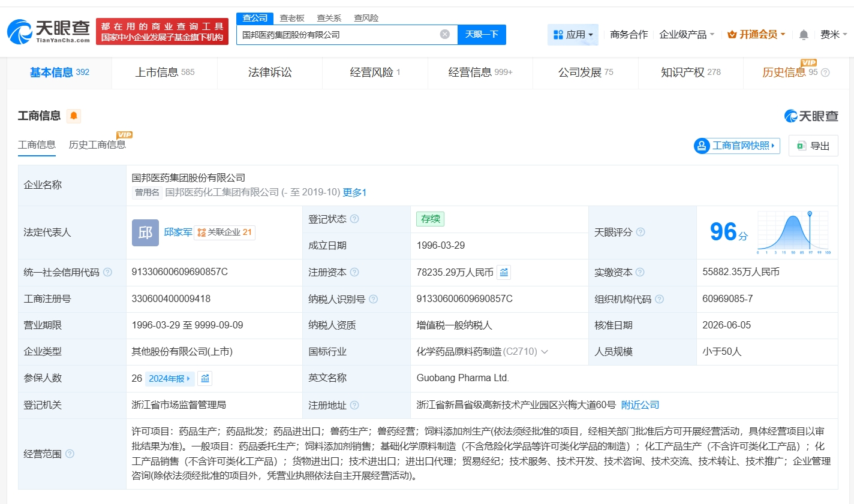Click the TianYanCha logo
This screenshot has height=504, width=854.
click(49, 31)
